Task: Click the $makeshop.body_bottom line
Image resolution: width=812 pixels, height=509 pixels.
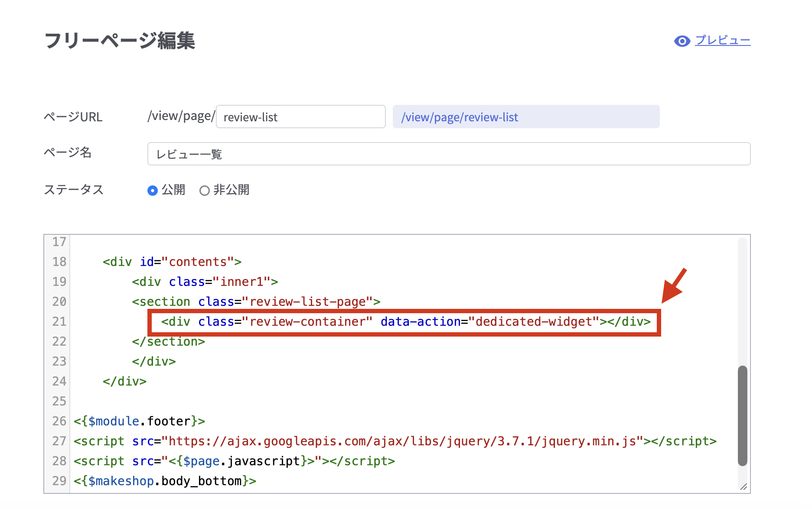Action: pos(165,481)
